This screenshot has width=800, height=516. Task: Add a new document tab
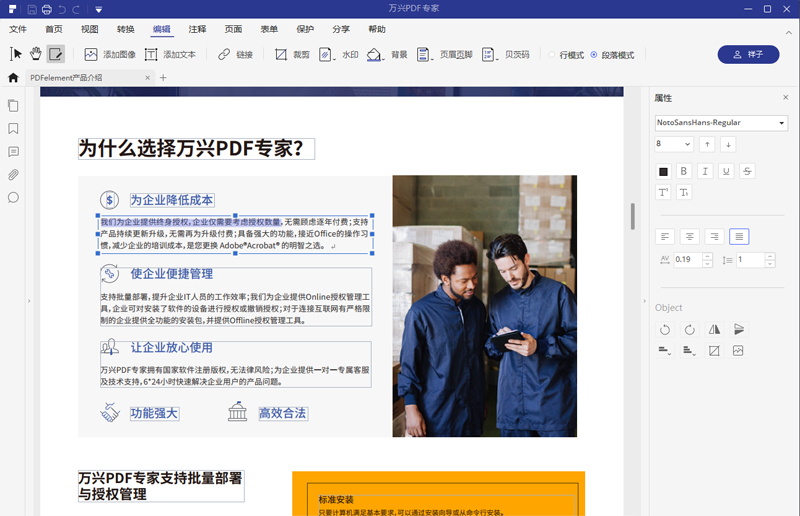(x=163, y=78)
